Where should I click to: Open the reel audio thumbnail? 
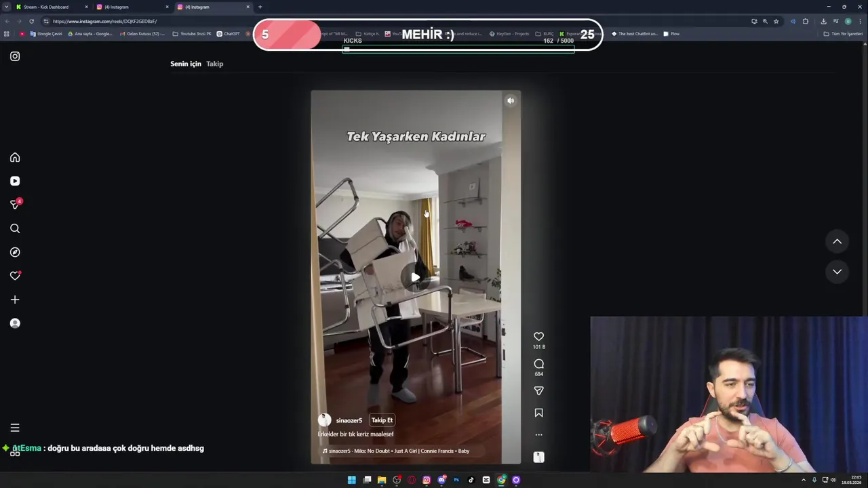point(538,457)
